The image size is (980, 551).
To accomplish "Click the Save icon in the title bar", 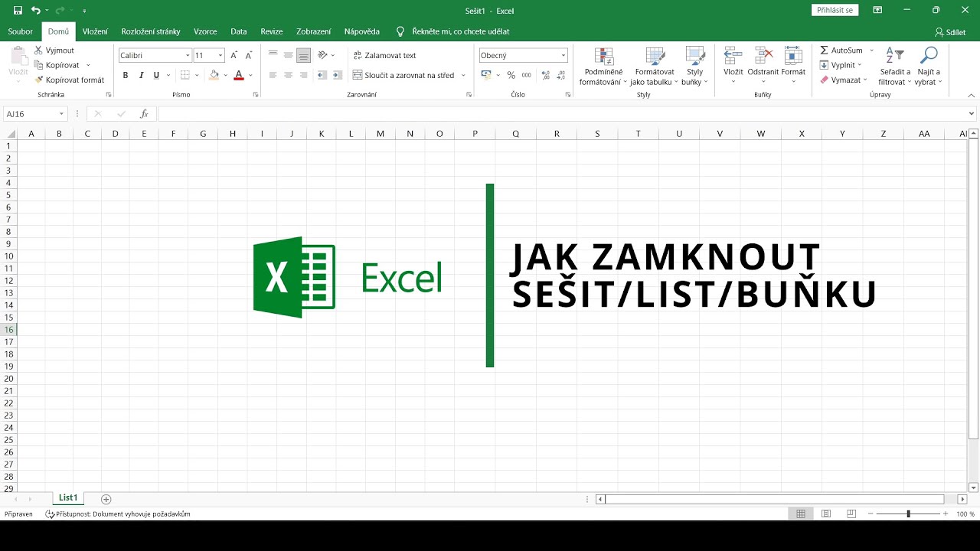I will pyautogui.click(x=18, y=11).
